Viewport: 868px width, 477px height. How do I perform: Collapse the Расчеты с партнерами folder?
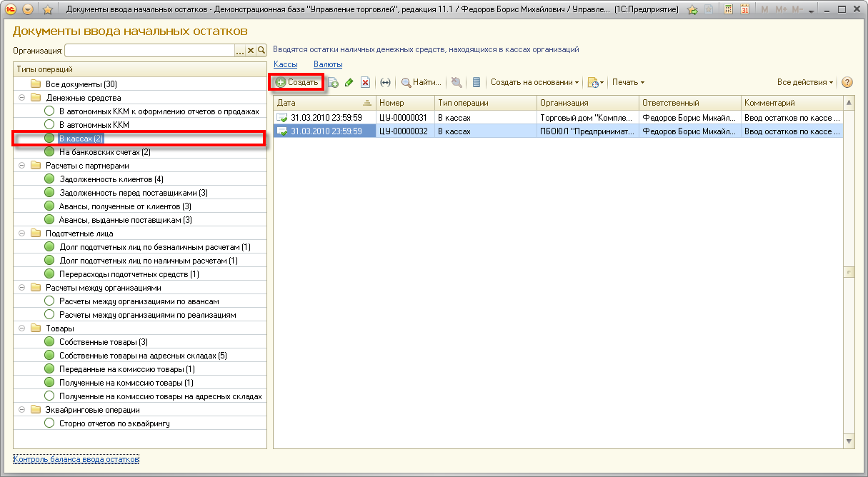tap(21, 166)
